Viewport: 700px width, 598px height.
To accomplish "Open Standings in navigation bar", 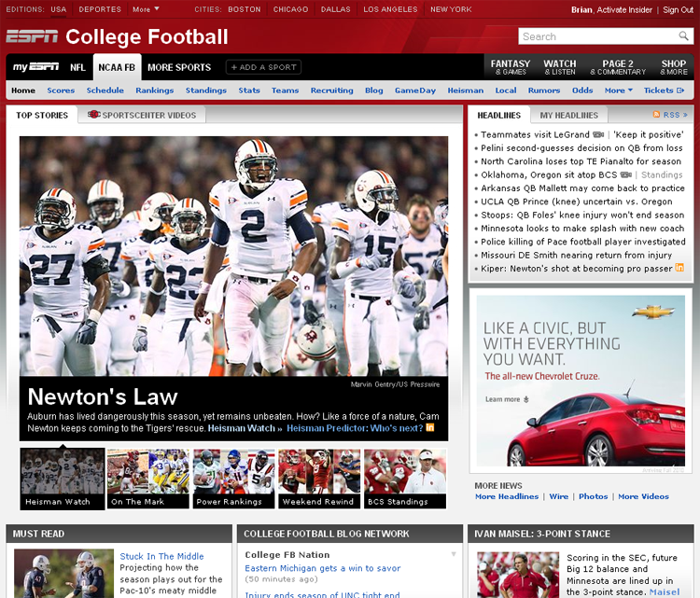I will [x=206, y=90].
